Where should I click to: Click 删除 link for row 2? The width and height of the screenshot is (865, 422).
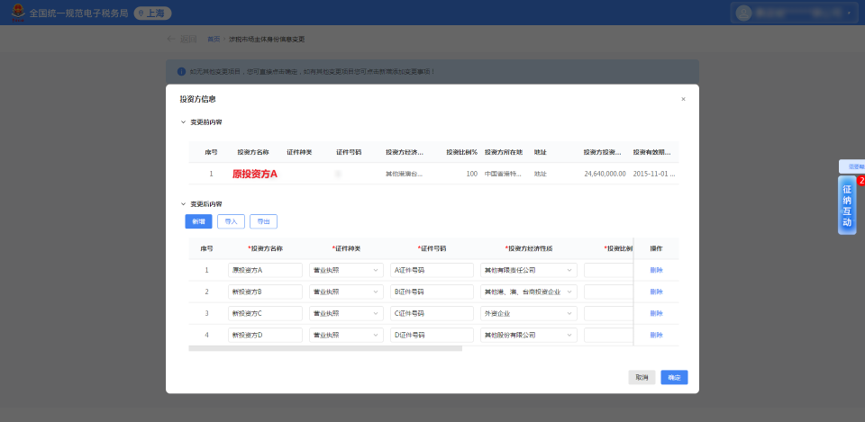coord(656,292)
